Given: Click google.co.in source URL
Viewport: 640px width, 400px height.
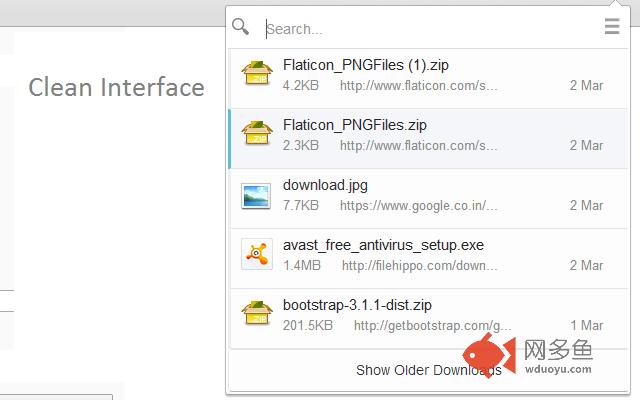Looking at the screenshot, I should tap(419, 206).
